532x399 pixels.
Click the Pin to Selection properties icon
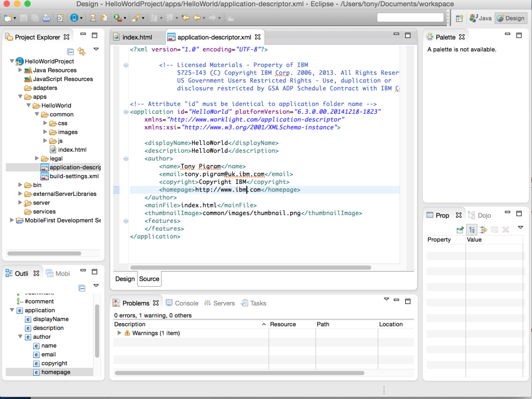tap(460, 230)
